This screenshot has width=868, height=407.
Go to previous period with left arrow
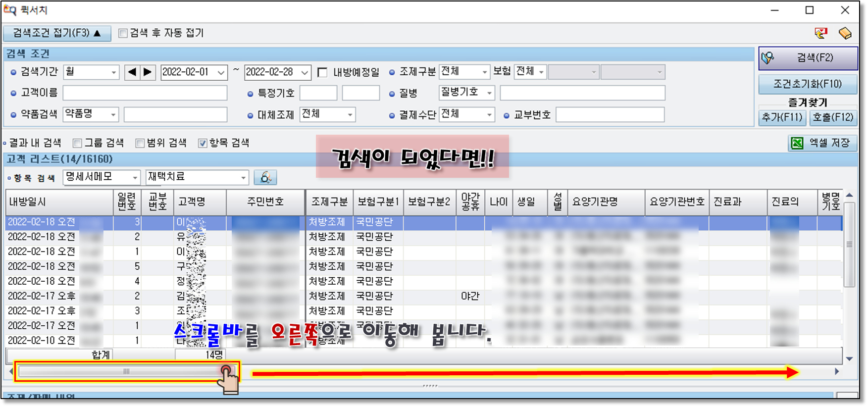point(132,72)
